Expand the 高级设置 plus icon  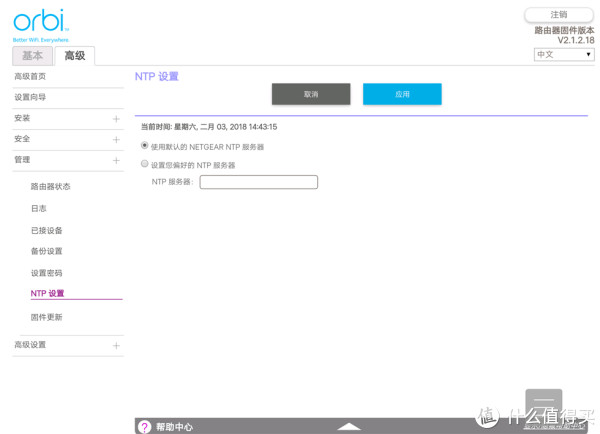point(116,345)
